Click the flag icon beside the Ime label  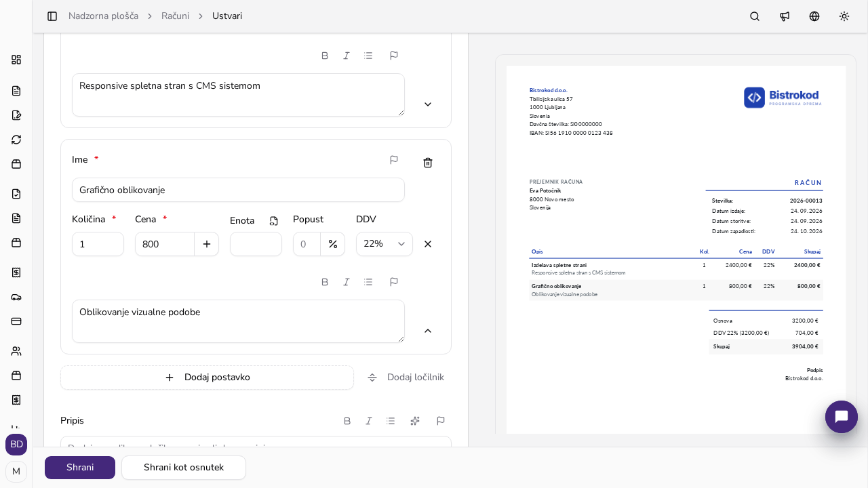pos(394,160)
